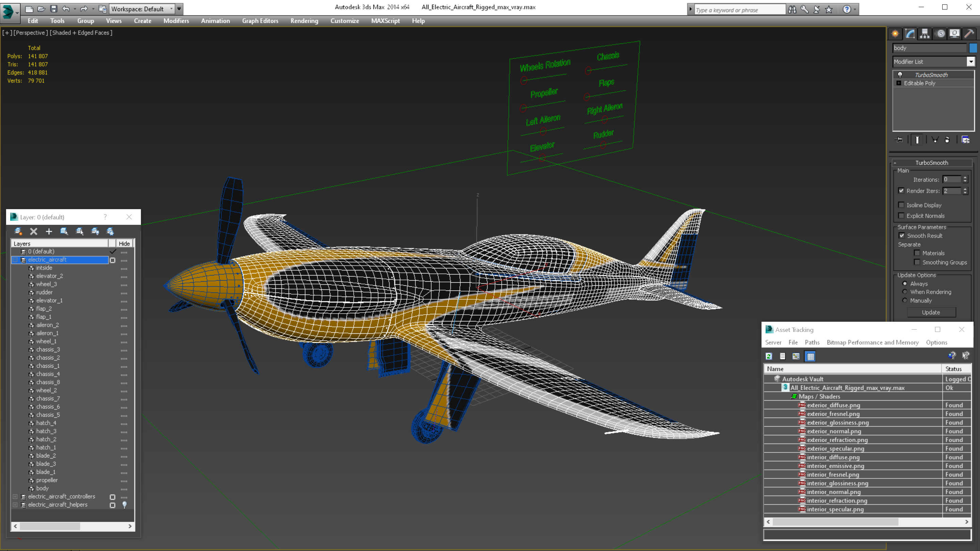Open the Display command panel tab
Screen dimensions: 980x551
(x=954, y=33)
